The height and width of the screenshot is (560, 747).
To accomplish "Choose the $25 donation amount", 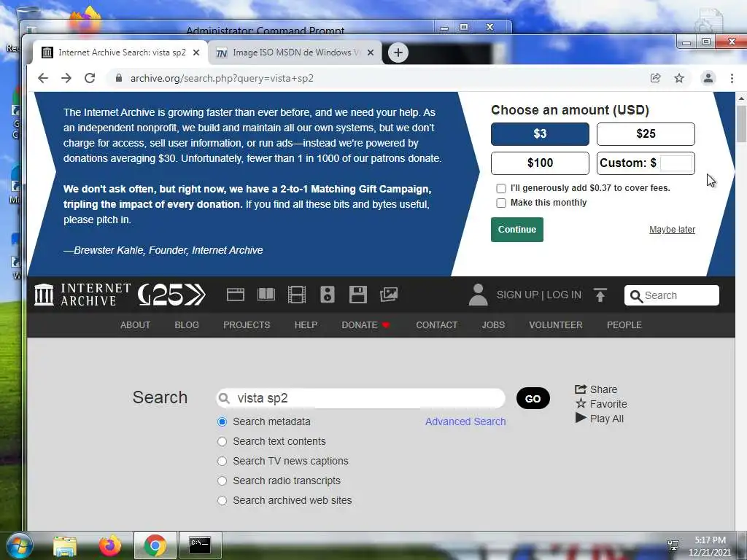I will 646,134.
